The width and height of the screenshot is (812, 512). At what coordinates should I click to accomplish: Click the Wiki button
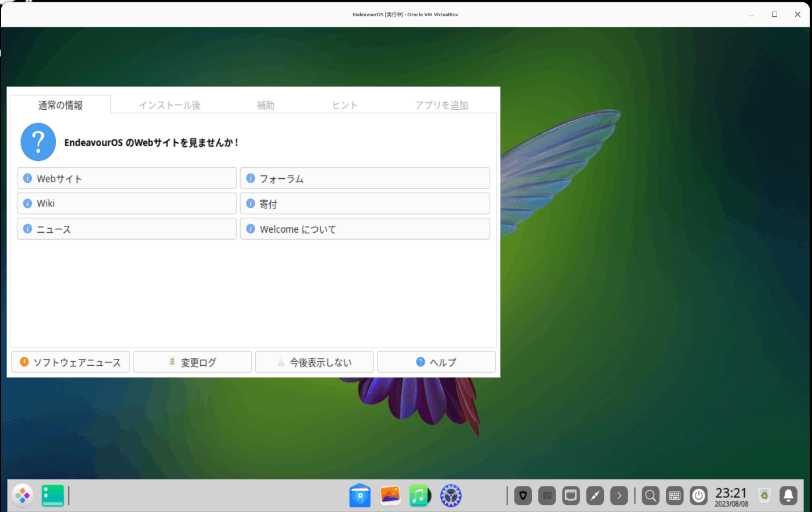pos(126,203)
